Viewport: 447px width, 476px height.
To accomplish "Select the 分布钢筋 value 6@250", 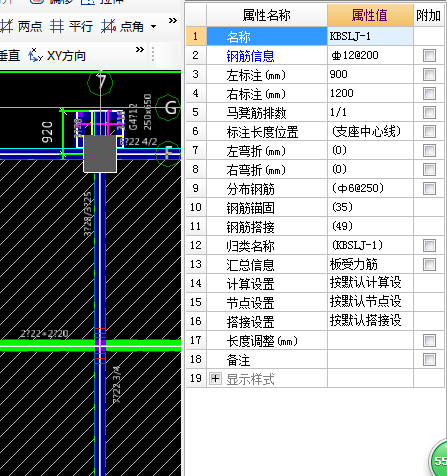I will tap(370, 188).
